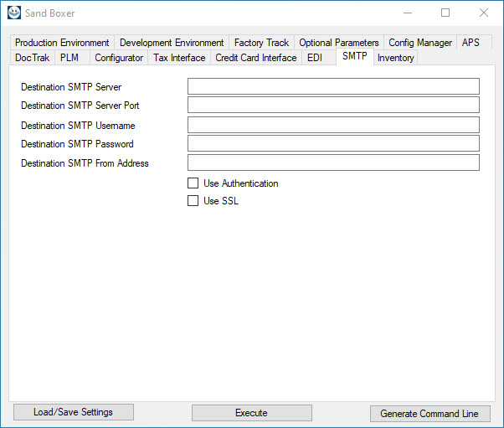Switch to the APS tab
This screenshot has height=428, width=504.
point(471,43)
